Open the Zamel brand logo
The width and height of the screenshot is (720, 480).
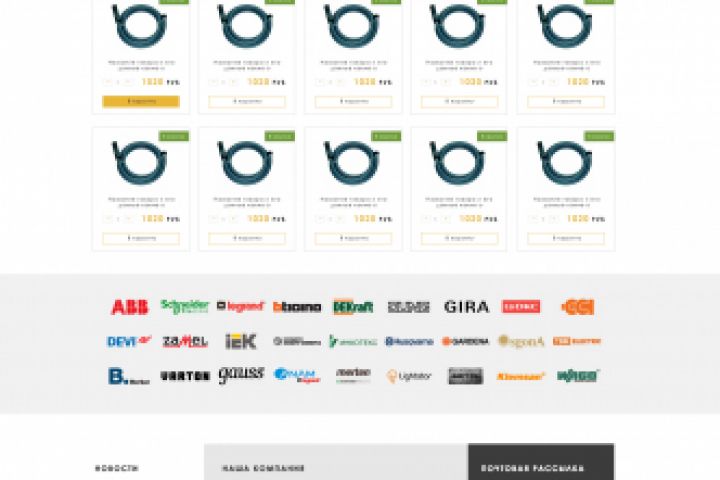click(185, 341)
